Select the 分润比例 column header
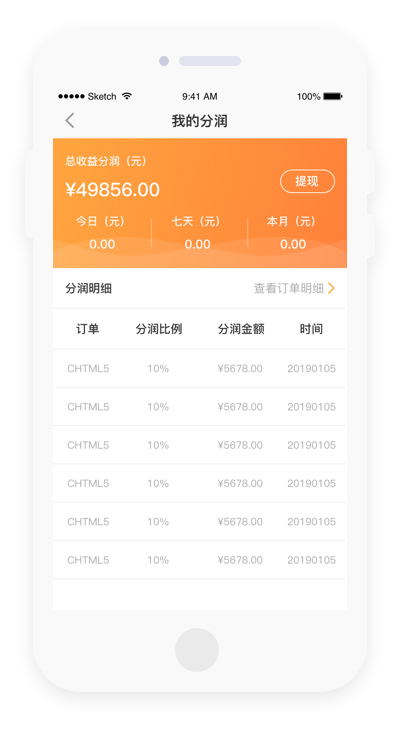Screen dimensions: 400x744 click(158, 329)
